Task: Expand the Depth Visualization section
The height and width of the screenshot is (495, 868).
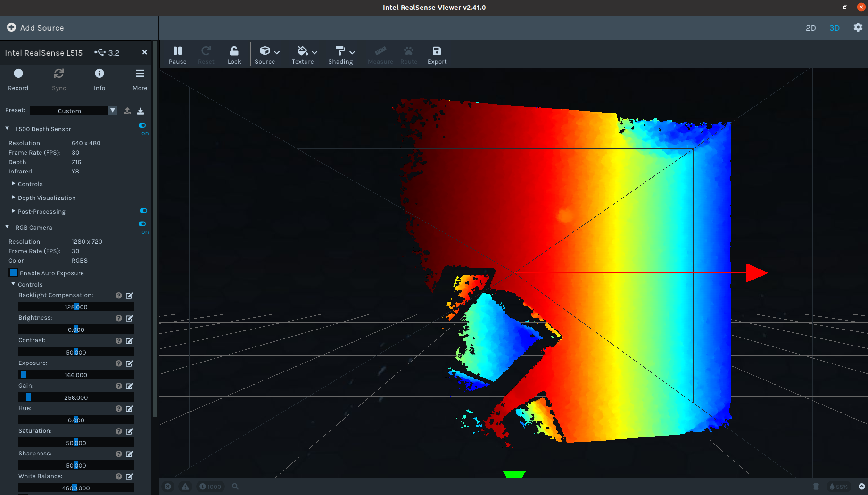Action: tap(13, 198)
